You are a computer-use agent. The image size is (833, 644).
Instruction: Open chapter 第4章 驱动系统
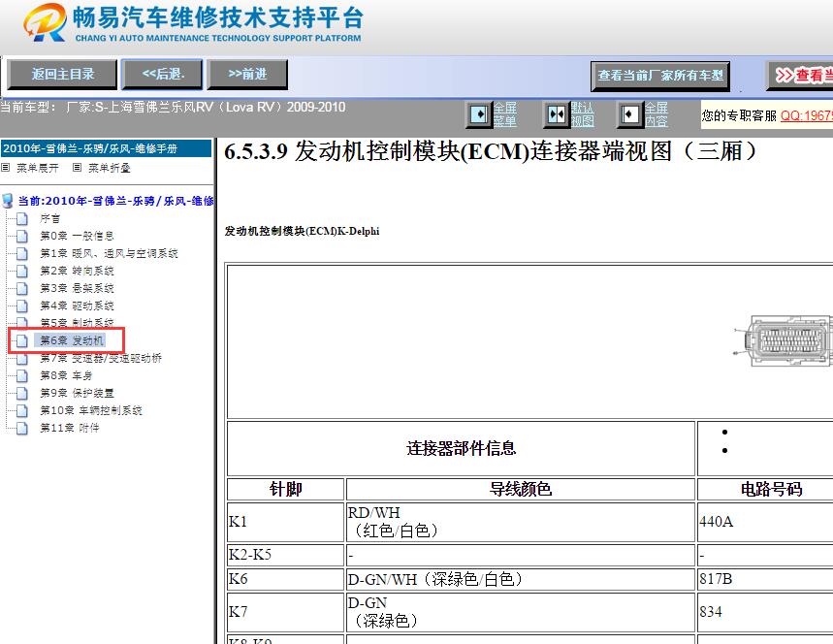click(x=77, y=306)
